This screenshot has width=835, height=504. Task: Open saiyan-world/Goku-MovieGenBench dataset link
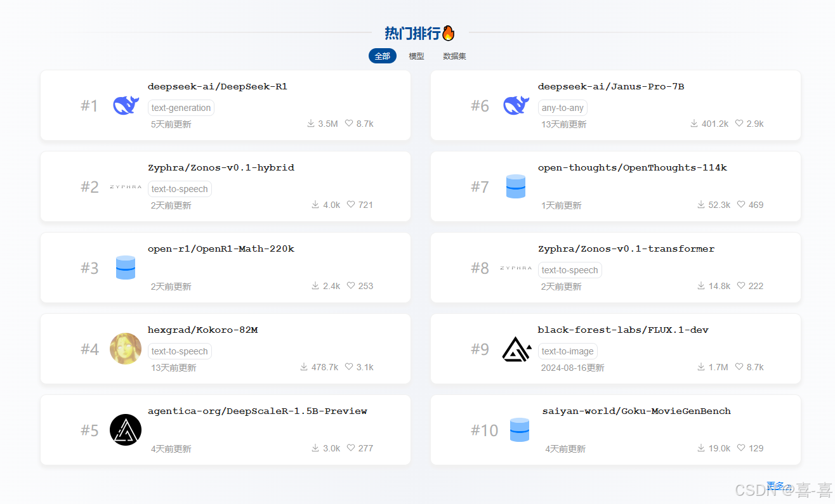tap(636, 411)
